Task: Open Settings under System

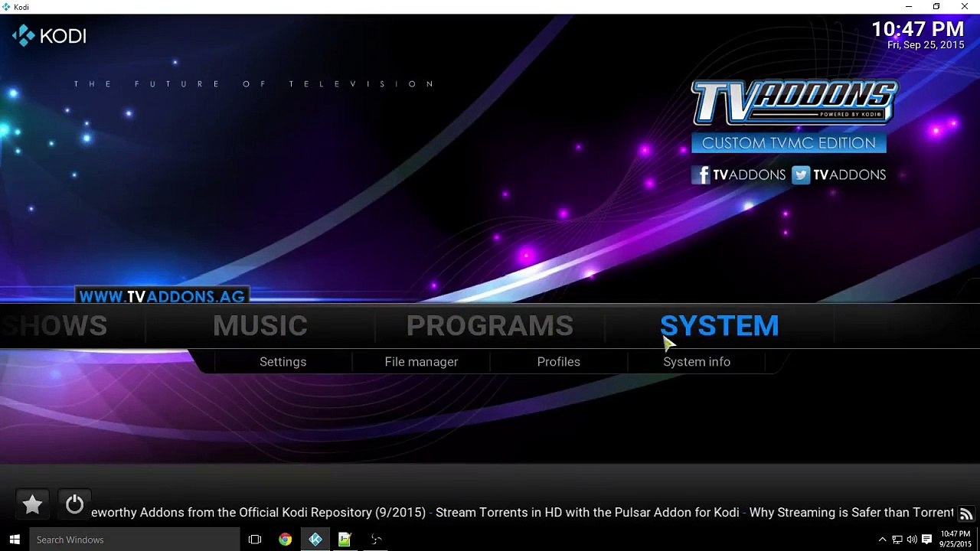Action: (283, 362)
